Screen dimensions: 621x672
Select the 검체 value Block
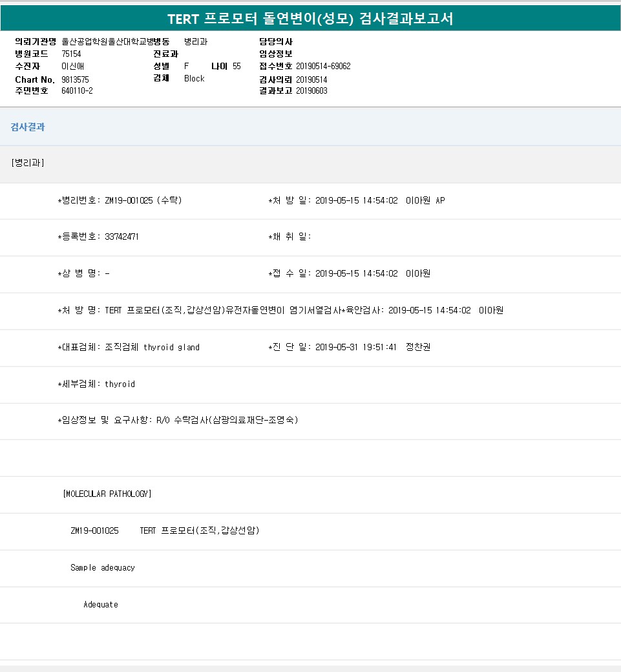pyautogui.click(x=194, y=78)
